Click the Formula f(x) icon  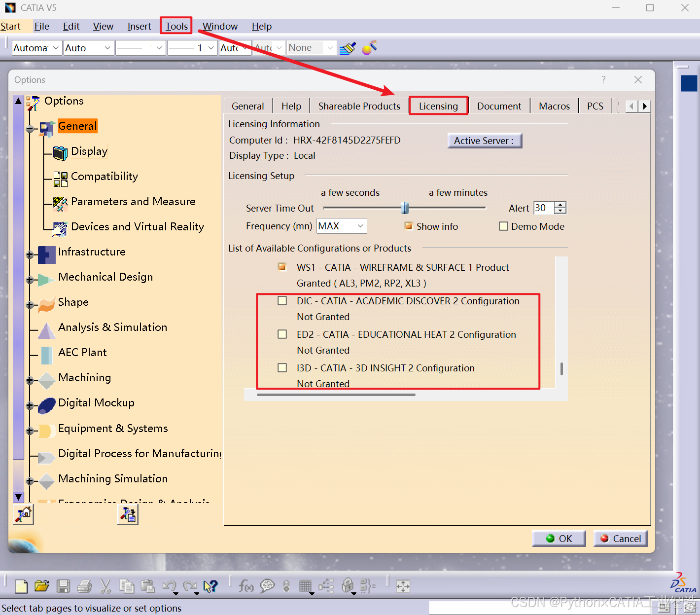point(246,586)
